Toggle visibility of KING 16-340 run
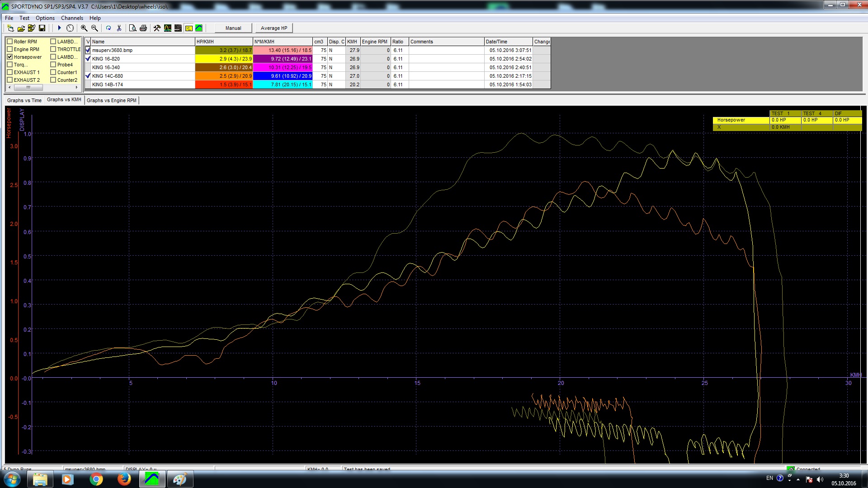The image size is (868, 488). click(x=88, y=67)
